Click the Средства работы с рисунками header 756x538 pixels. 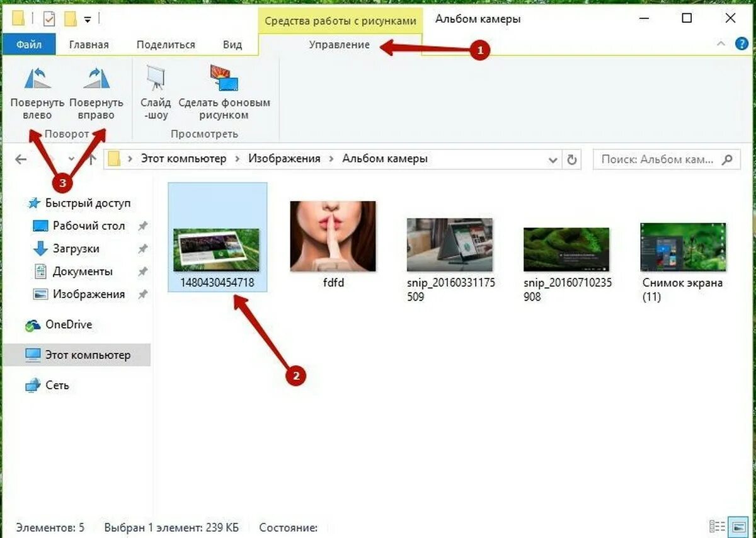point(341,21)
